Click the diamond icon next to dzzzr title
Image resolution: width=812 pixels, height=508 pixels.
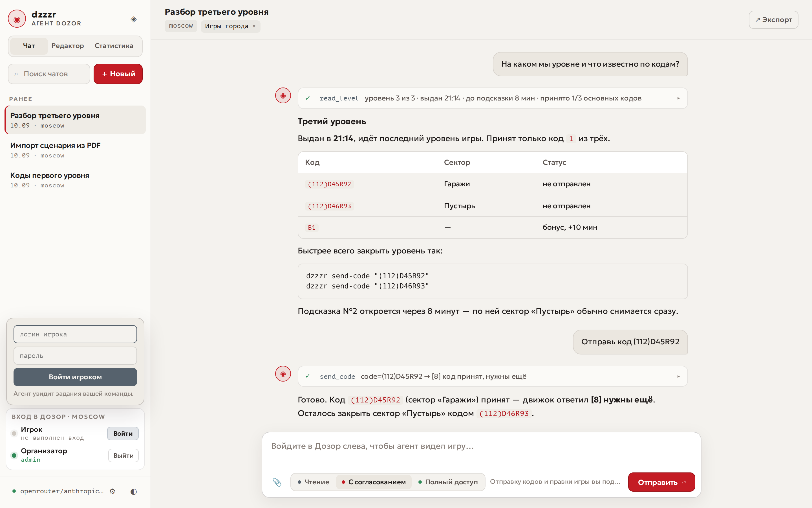[134, 19]
